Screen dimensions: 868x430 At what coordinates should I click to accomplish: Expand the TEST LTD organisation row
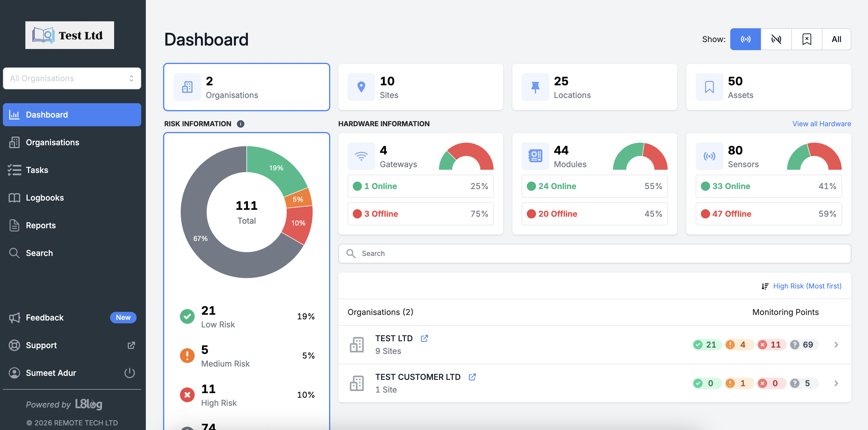836,344
